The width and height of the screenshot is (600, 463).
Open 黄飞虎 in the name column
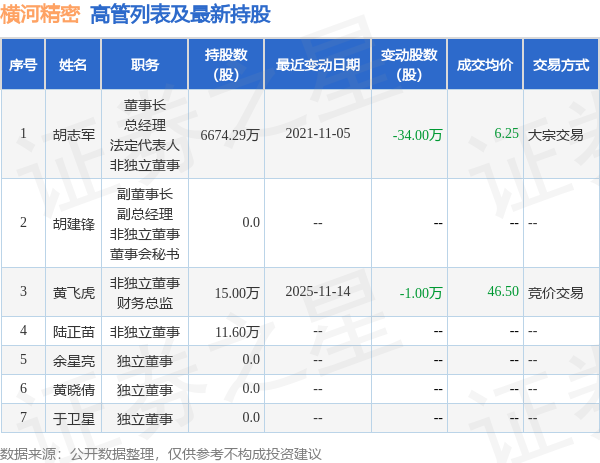point(74,293)
